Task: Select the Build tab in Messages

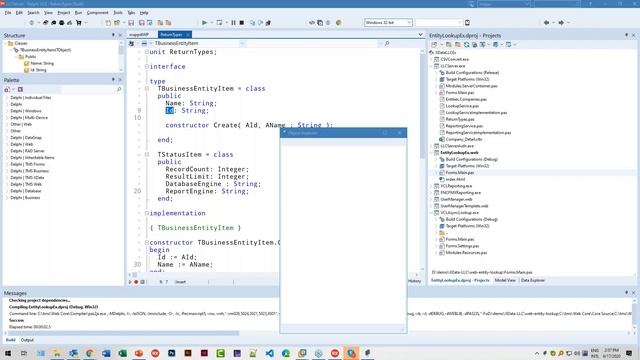Action: (11, 340)
